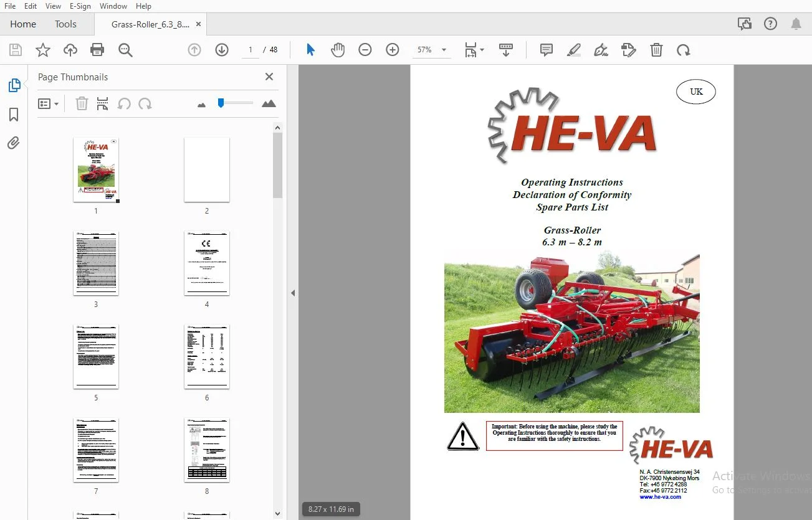
Task: Open the Sign document pen tool
Action: click(601, 50)
